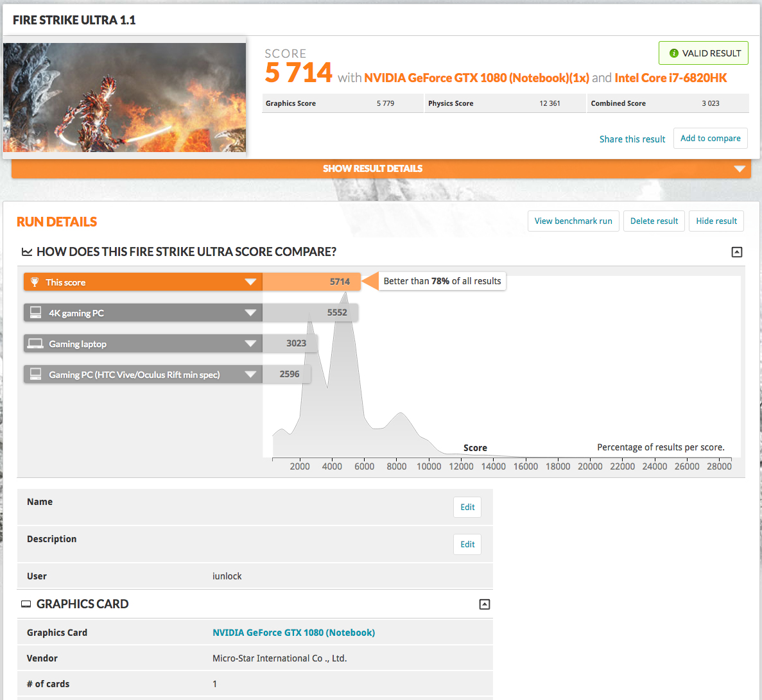
Task: Click Hide result button
Action: pos(716,221)
